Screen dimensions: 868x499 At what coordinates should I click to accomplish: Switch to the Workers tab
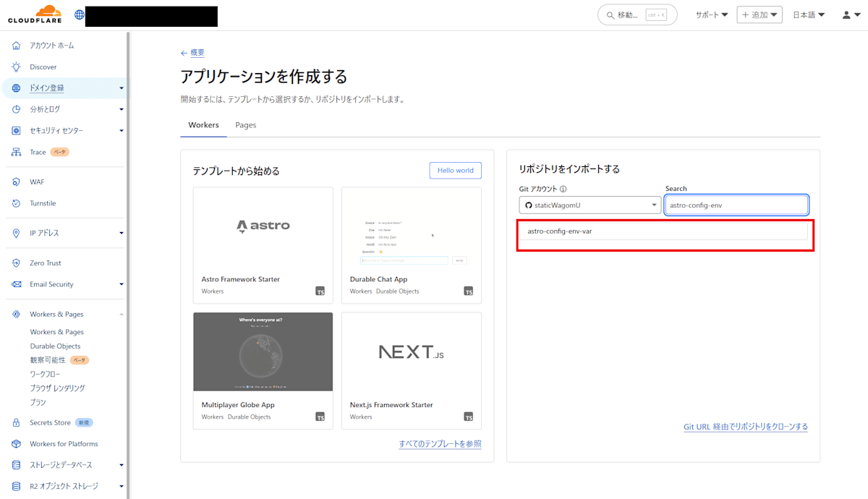pos(203,125)
